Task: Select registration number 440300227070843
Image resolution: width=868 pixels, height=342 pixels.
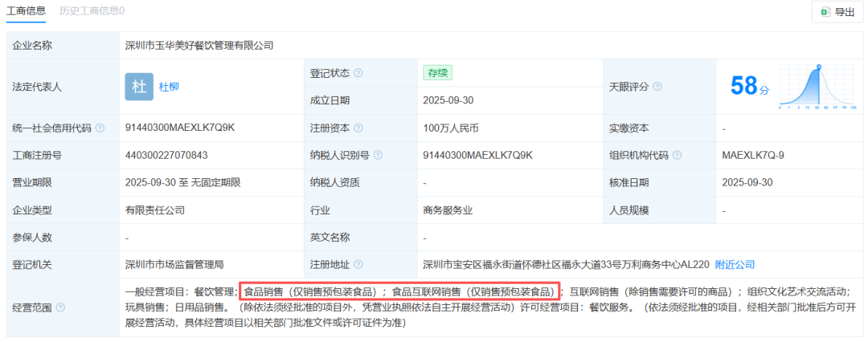Action: click(x=166, y=155)
